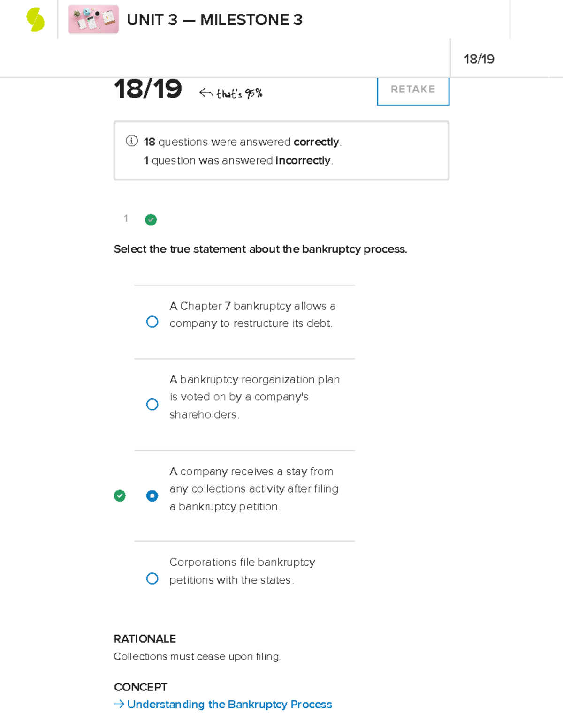The height and width of the screenshot is (728, 563).
Task: Click the green checkmark beside question 1
Action: [x=151, y=219]
